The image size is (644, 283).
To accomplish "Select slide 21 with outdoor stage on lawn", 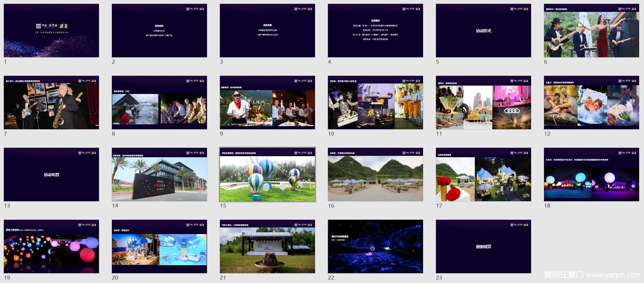I will pos(267,247).
